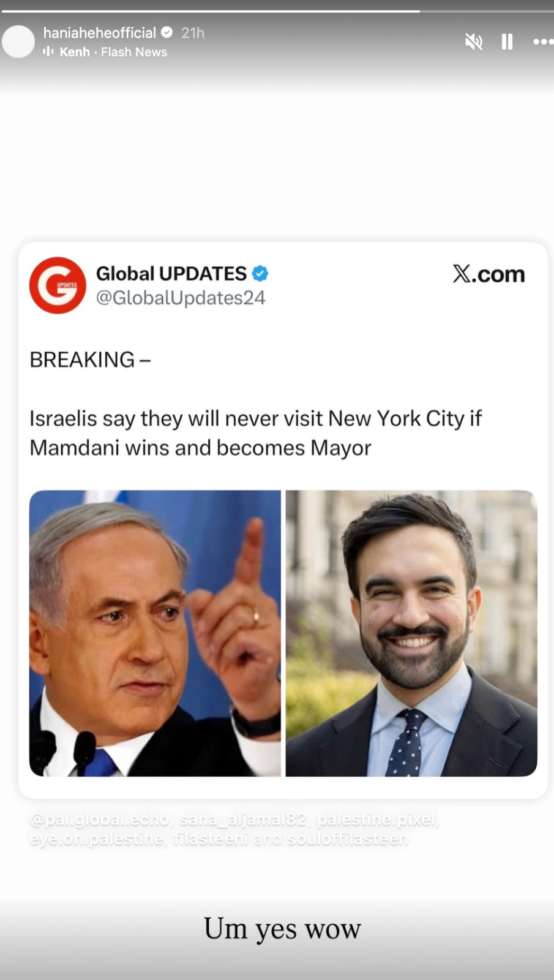Click the audio bars icon beside Kenh
This screenshot has width=554, height=980.
tap(48, 52)
